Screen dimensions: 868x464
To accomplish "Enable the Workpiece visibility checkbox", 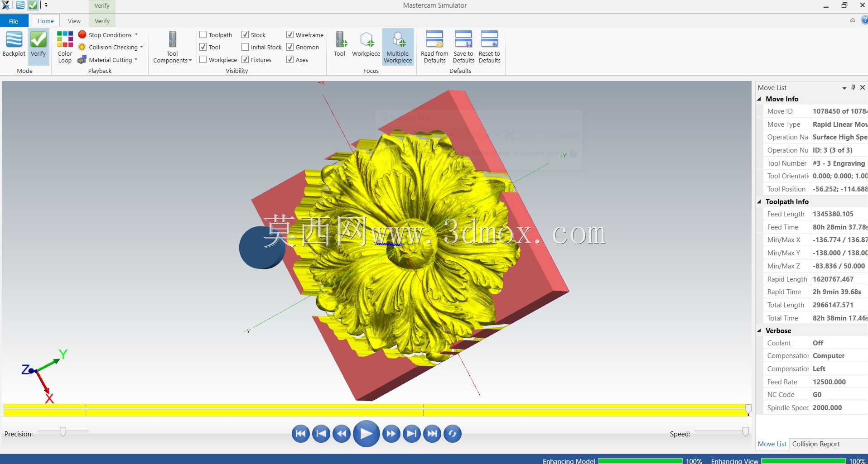I will point(203,59).
